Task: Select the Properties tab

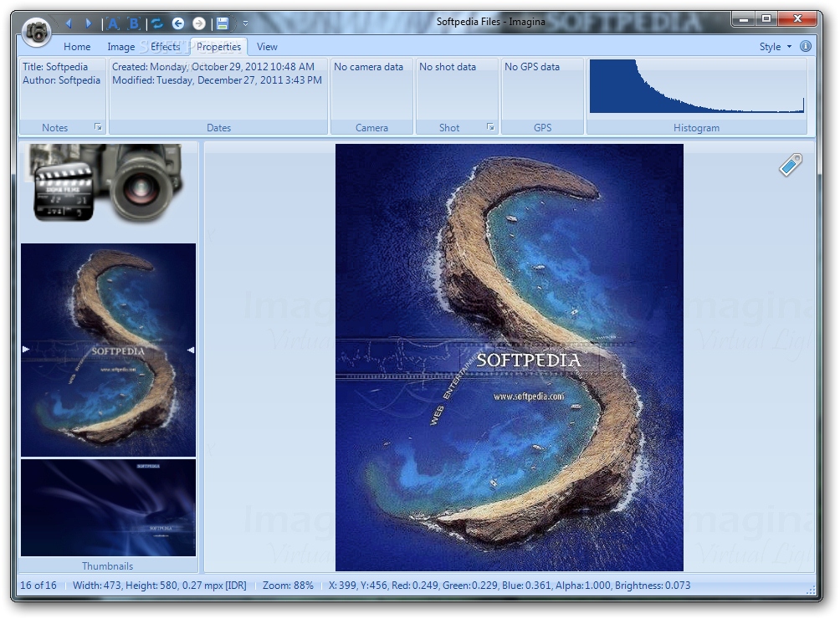Action: 218,47
